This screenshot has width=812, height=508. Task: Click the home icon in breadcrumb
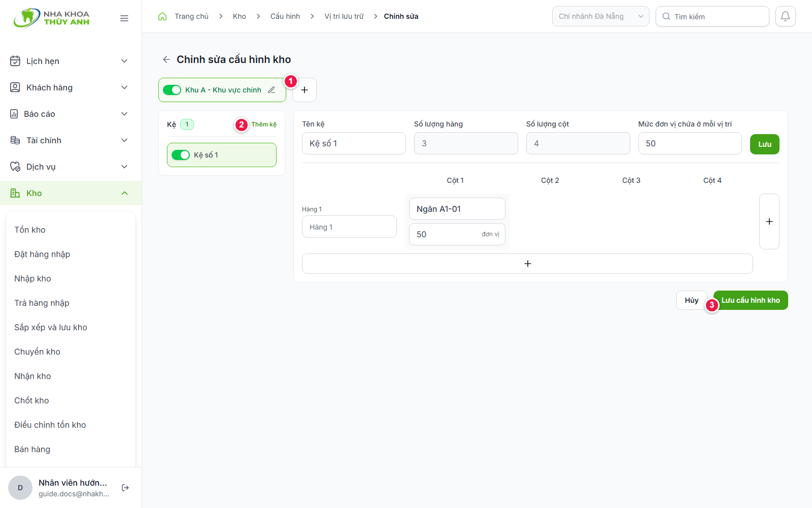coord(162,16)
